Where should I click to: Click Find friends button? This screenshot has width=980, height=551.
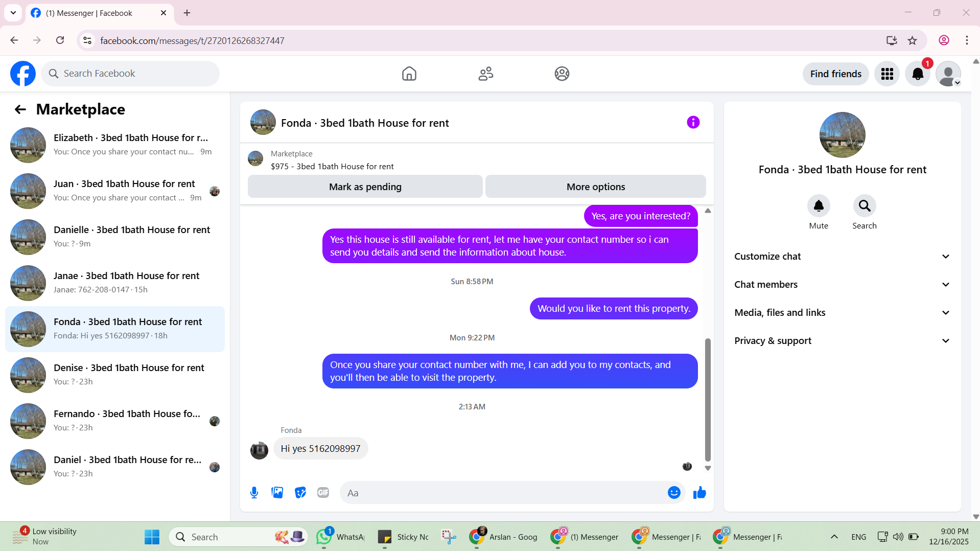click(836, 74)
